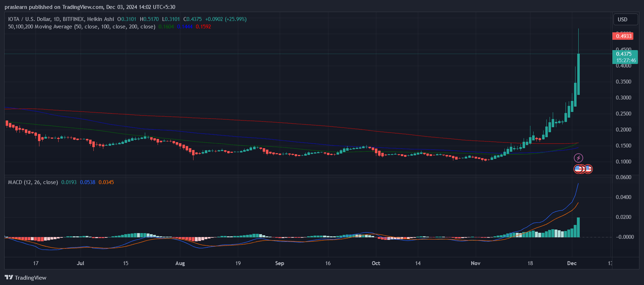Click the green 50 MA value 0.1604

[x=166, y=27]
